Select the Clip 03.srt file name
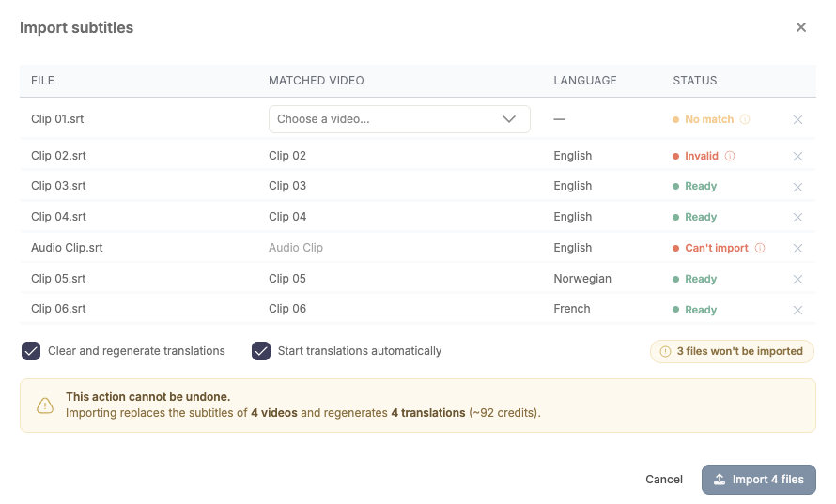This screenshot has width=836, height=504. [x=58, y=186]
